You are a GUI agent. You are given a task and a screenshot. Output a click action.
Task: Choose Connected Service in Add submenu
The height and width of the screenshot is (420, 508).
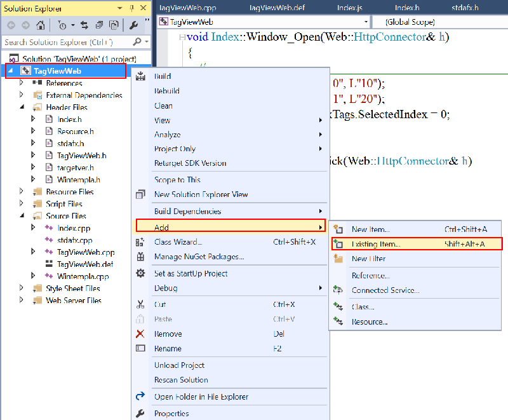tap(416, 290)
